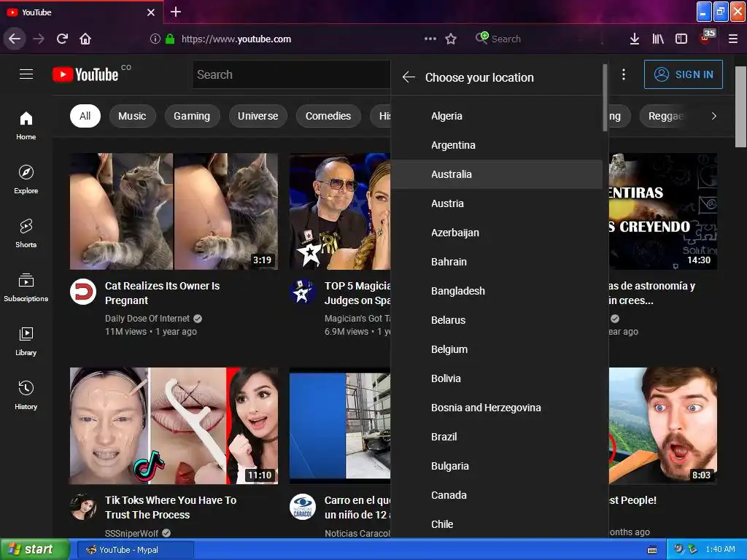Open Subscriptions in the sidebar
Image resolution: width=747 pixels, height=560 pixels.
26,287
